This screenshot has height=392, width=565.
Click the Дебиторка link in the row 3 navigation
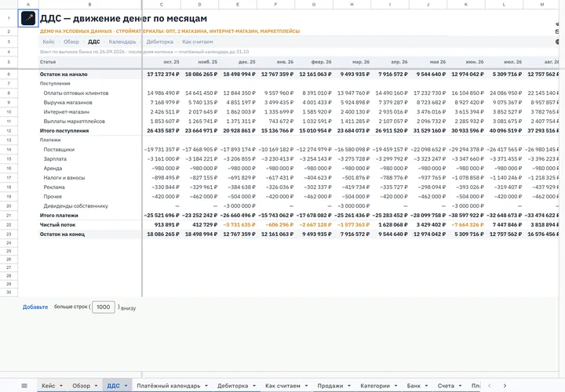(x=159, y=42)
